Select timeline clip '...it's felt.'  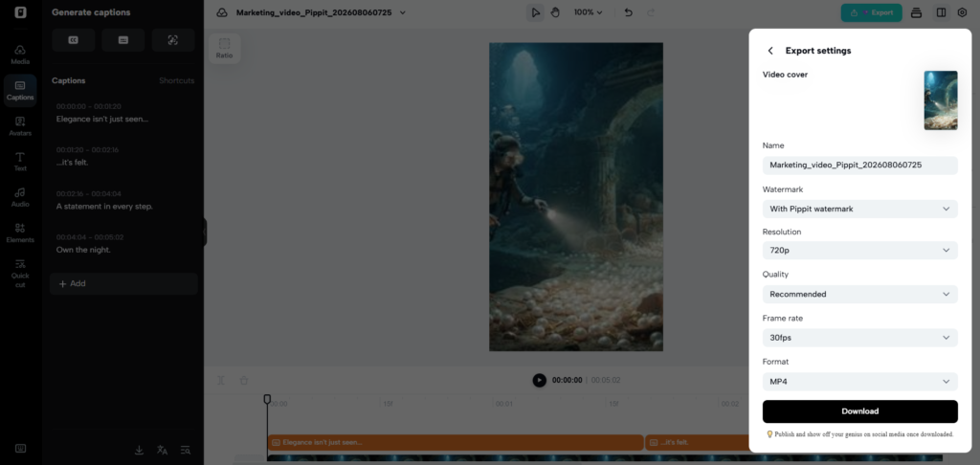(x=697, y=442)
